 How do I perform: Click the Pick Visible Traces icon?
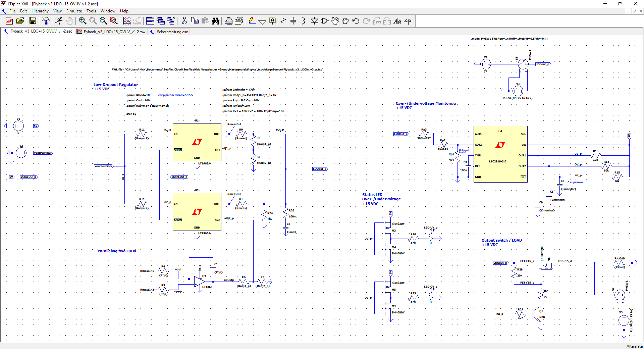point(127,21)
